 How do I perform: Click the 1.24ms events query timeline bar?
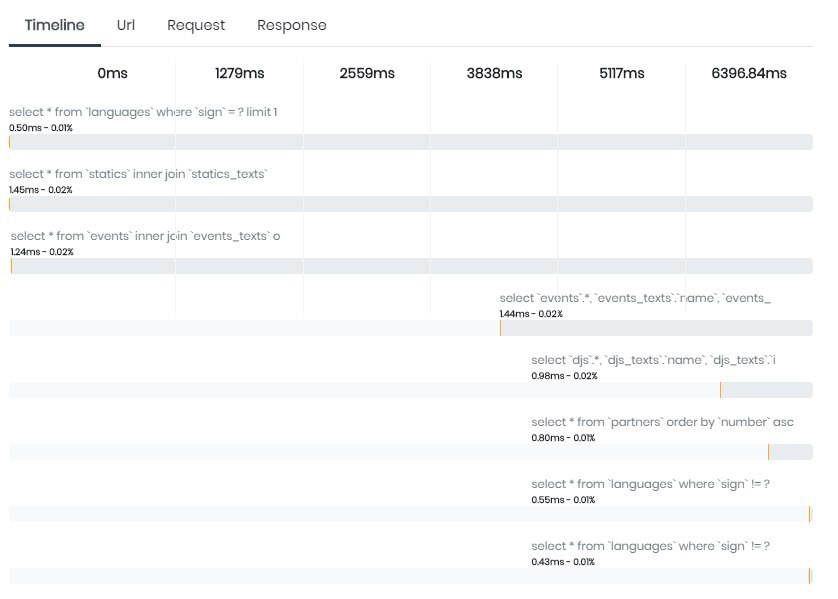pos(412,266)
